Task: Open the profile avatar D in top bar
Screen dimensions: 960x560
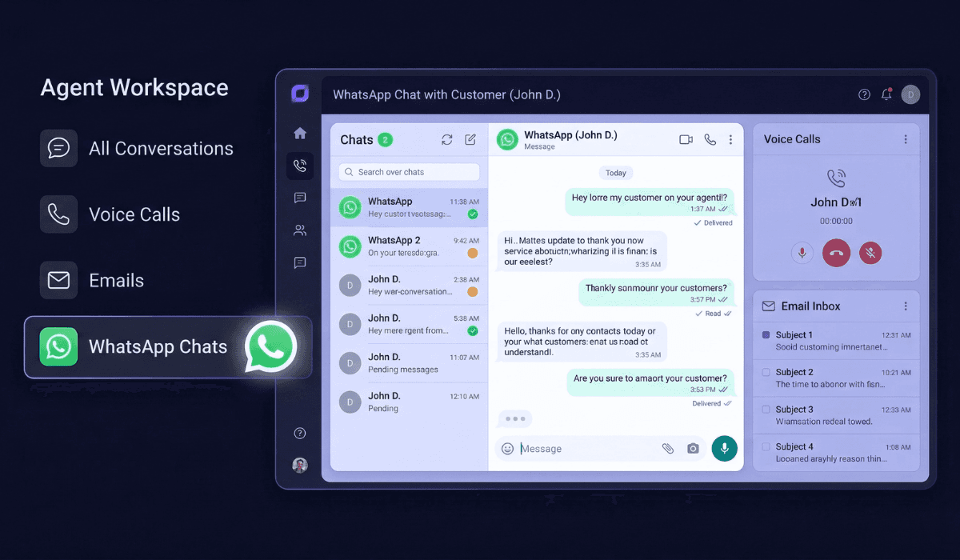Action: 910,94
